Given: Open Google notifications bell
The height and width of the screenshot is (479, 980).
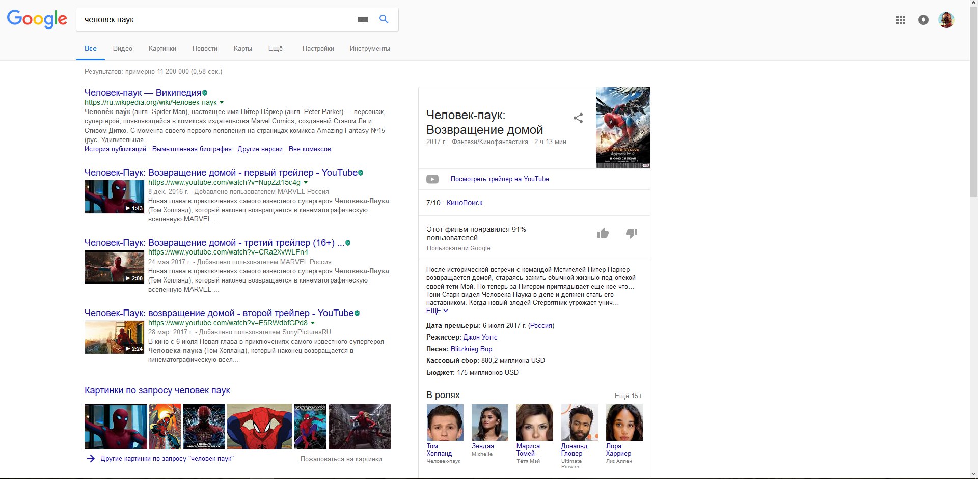Looking at the screenshot, I should (x=923, y=20).
